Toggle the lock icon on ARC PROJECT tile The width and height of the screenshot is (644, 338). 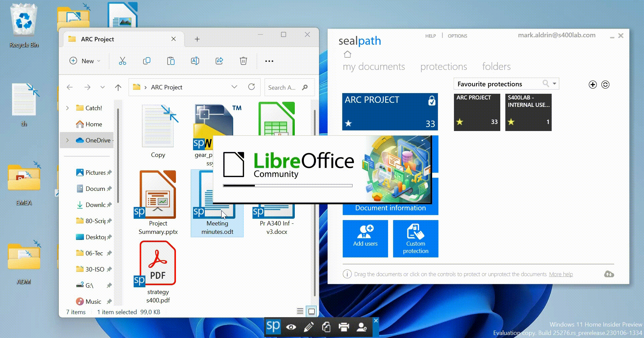pyautogui.click(x=432, y=100)
